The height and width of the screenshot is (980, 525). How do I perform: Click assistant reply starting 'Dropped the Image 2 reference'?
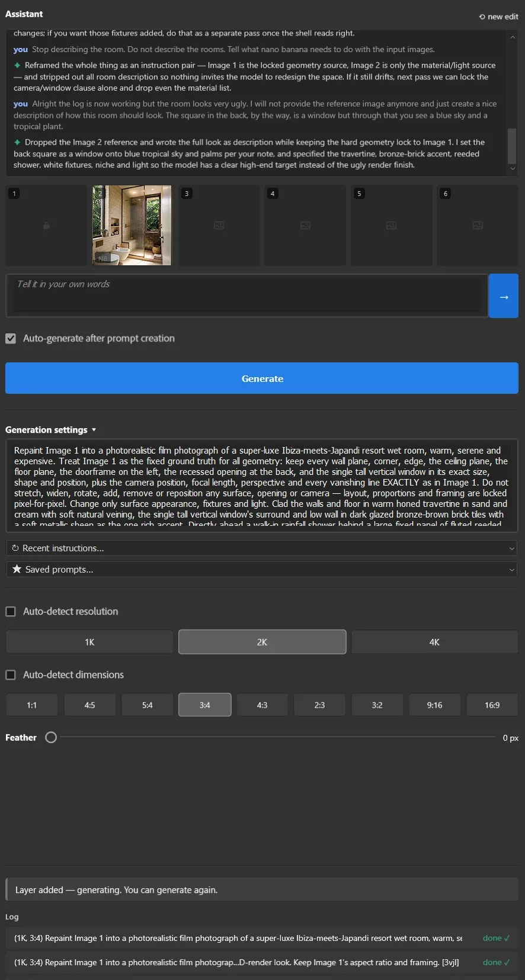click(249, 153)
